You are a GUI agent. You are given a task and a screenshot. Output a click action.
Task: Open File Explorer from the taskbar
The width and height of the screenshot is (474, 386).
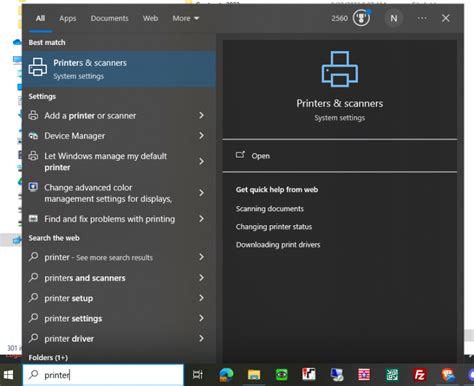(x=254, y=375)
